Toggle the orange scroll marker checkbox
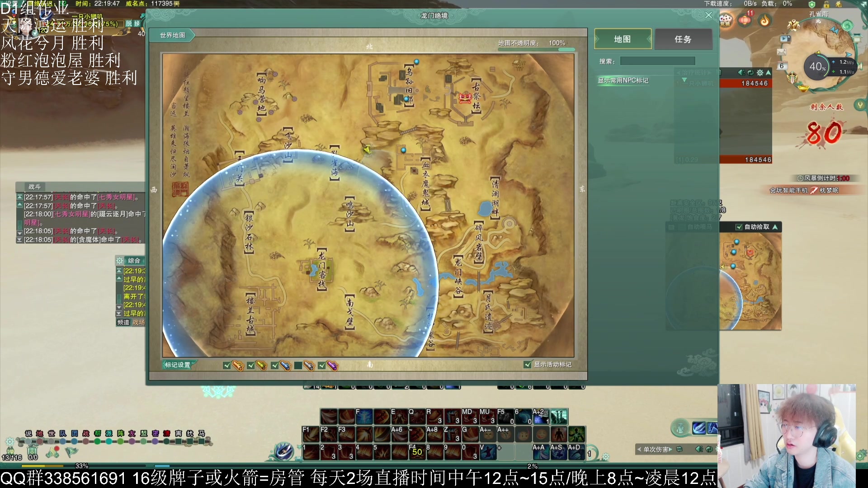The height and width of the screenshot is (488, 868). (x=227, y=365)
